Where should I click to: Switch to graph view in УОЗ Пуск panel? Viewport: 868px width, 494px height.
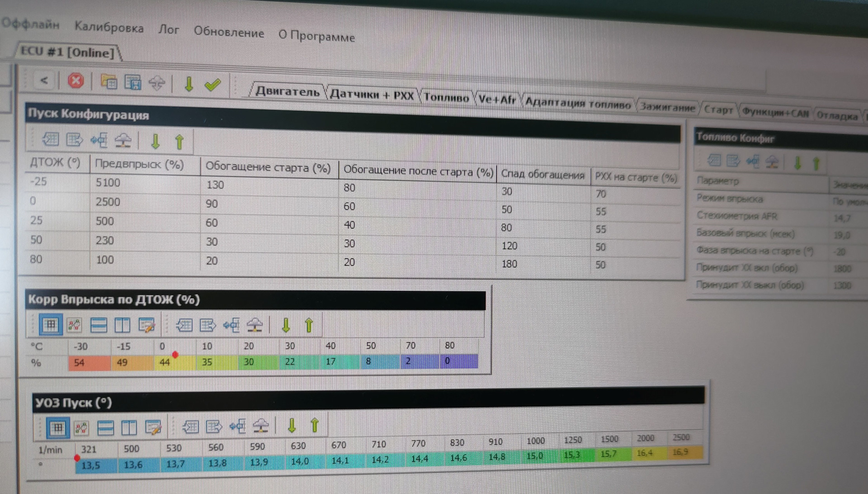(81, 428)
